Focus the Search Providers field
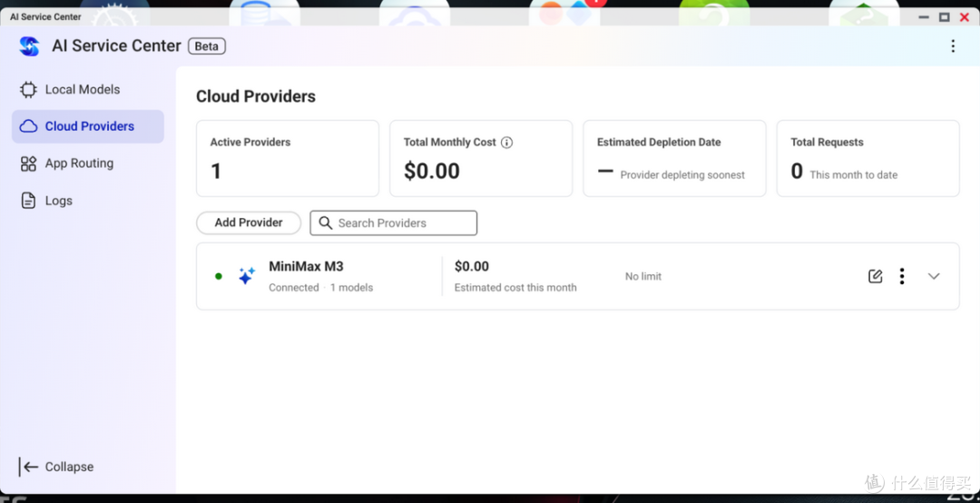 (394, 222)
